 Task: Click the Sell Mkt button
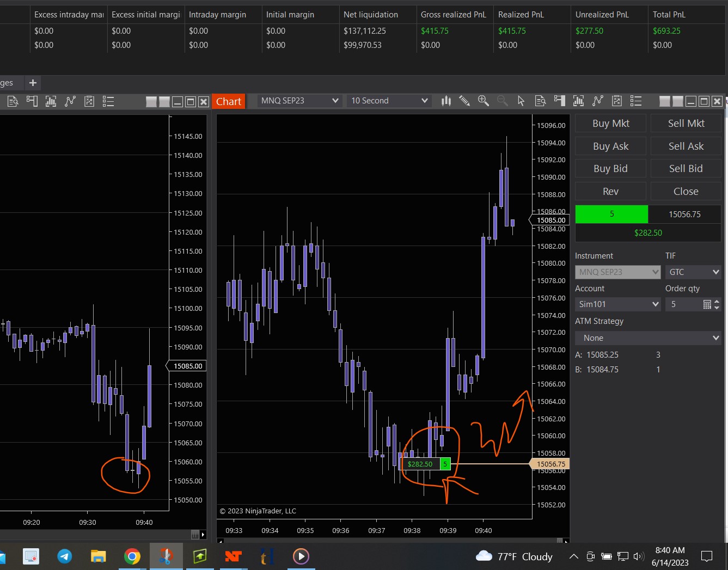click(x=686, y=124)
